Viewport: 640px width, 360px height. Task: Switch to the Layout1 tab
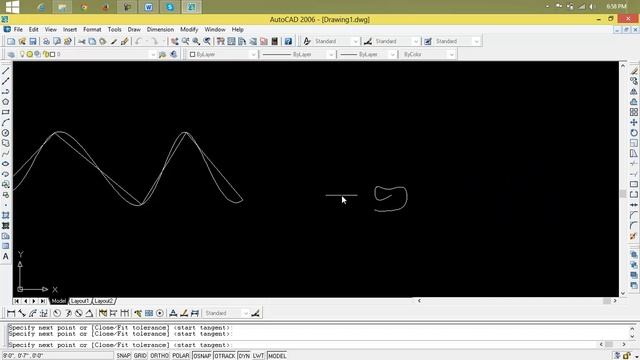pos(80,301)
